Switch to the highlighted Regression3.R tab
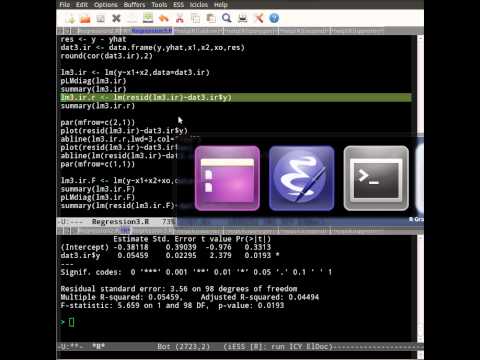Image resolution: width=480 pixels, height=360 pixels. [x=152, y=31]
